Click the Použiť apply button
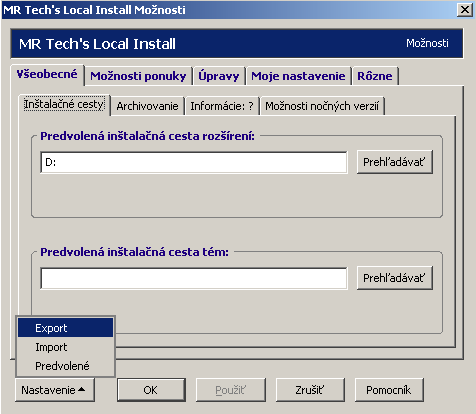The width and height of the screenshot is (476, 414). pos(230,390)
